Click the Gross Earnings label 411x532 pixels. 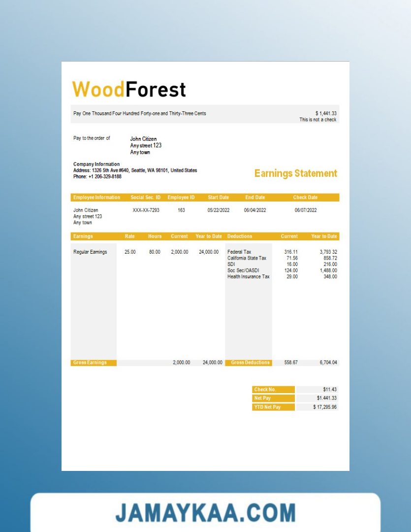point(90,363)
